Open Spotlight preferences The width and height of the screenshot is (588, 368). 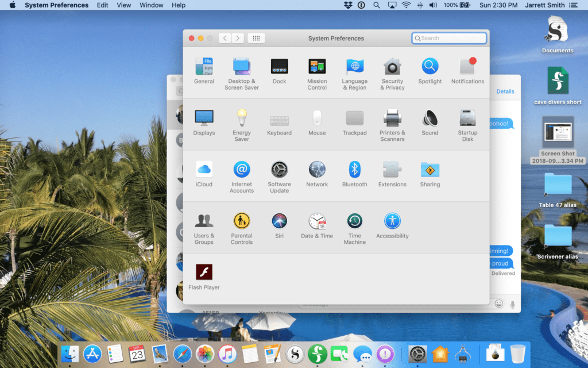[x=430, y=71]
